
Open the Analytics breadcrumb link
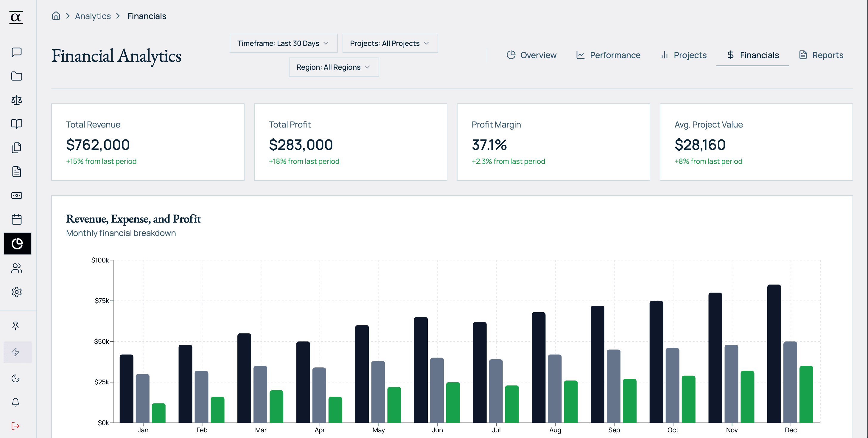click(x=93, y=16)
